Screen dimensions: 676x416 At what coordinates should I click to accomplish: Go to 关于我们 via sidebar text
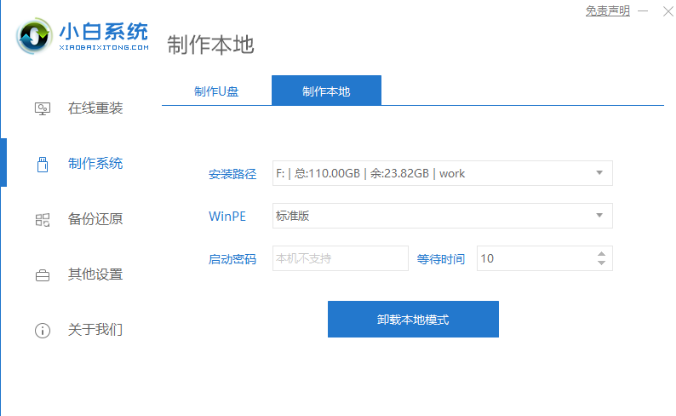(x=95, y=329)
